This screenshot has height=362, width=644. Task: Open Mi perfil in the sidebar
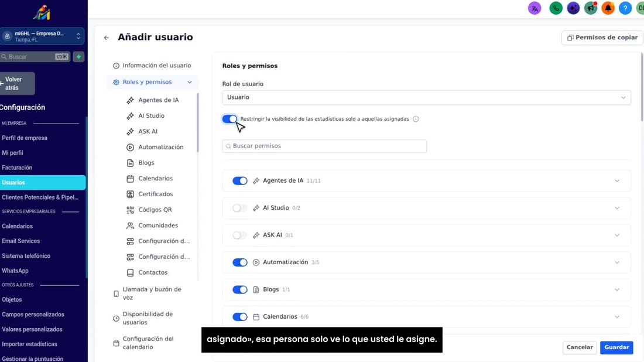pos(12,153)
